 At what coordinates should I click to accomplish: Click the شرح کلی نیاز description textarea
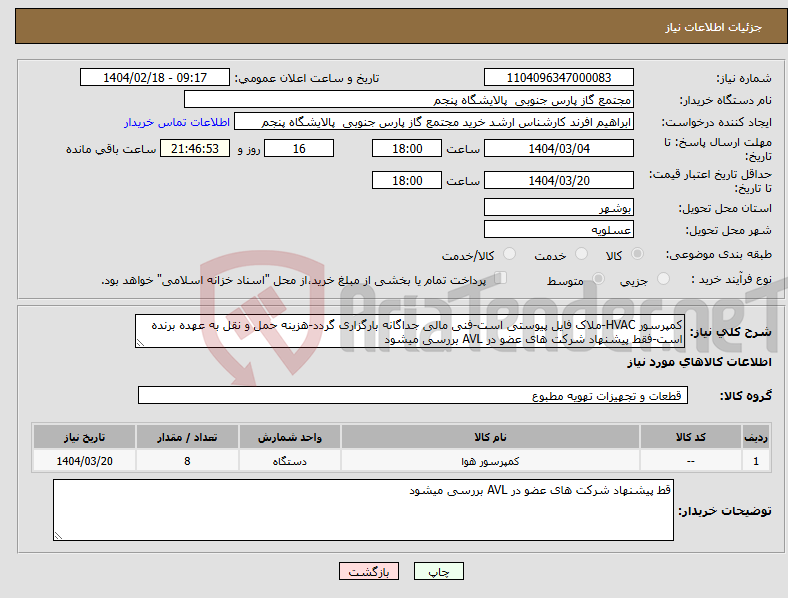tap(410, 331)
